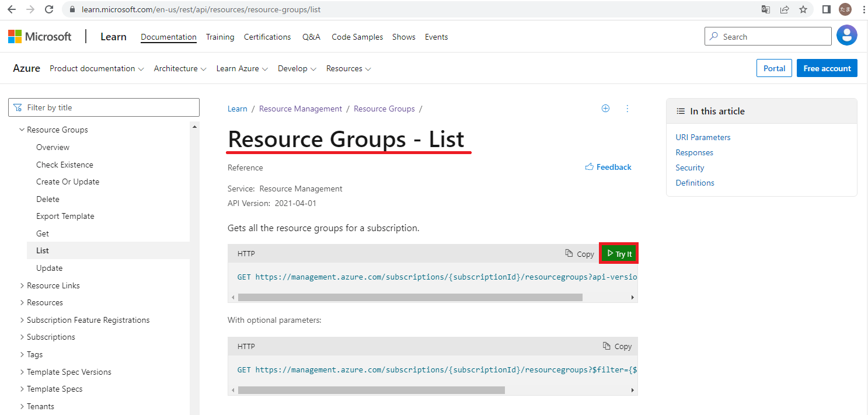Screen dimensions: 868x415
Task: Open the Chrome three-dot menu
Action: tap(863, 9)
